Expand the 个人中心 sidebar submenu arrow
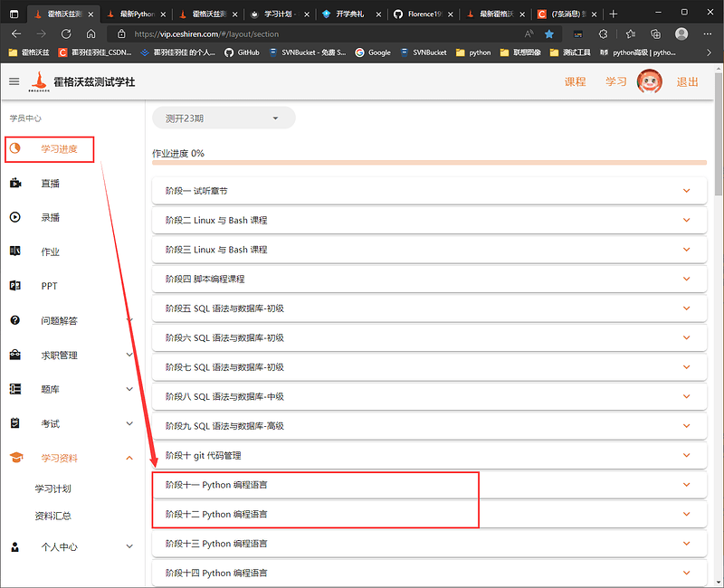Screen dimensions: 724x588 (129, 546)
